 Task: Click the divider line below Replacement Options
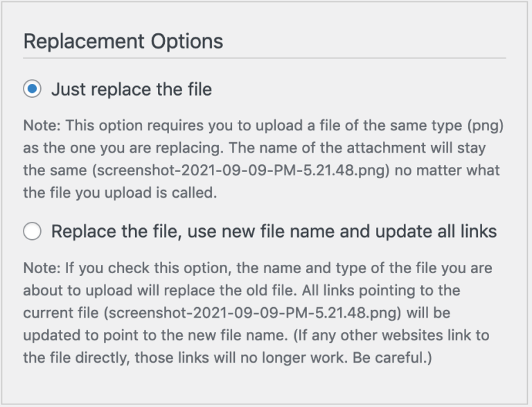[x=265, y=58]
